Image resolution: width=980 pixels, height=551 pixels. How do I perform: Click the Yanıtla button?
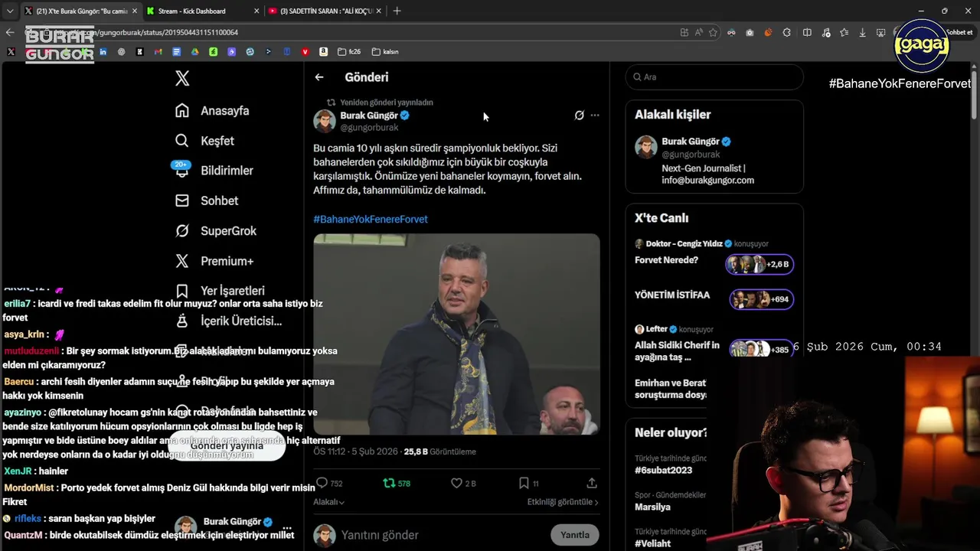[575, 535]
